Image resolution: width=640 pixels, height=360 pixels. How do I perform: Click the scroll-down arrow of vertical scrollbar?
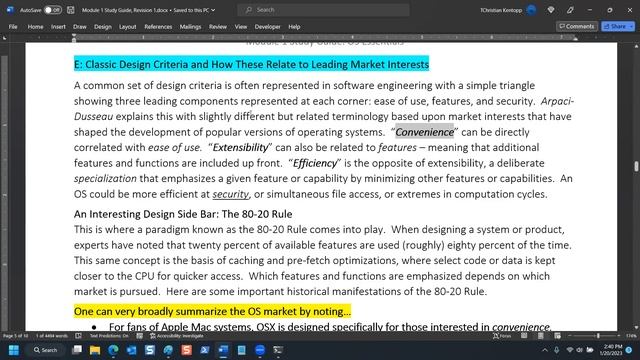[636, 327]
